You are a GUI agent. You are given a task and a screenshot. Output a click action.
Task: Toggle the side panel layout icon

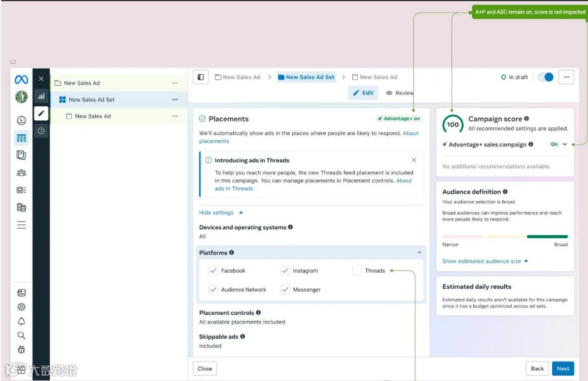point(200,77)
